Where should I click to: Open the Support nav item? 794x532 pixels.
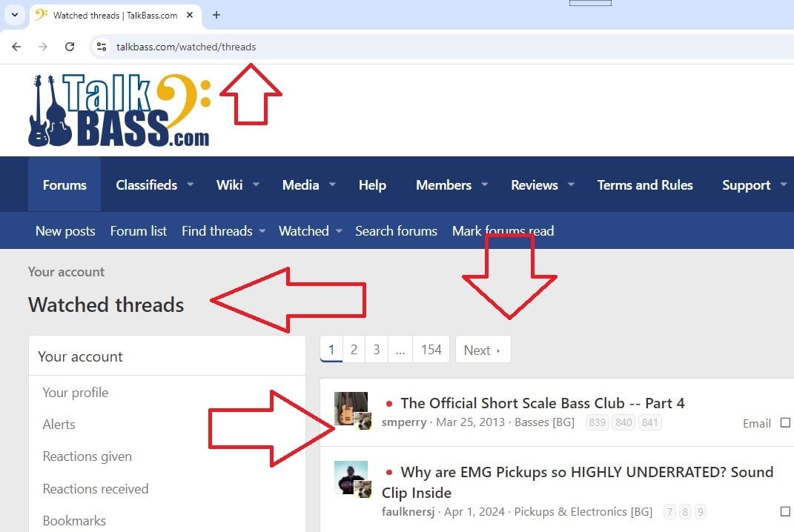747,185
